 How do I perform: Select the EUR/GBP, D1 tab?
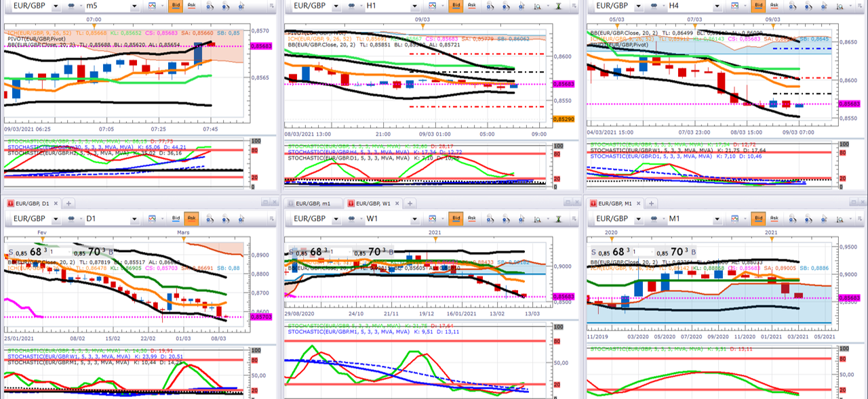(x=33, y=203)
